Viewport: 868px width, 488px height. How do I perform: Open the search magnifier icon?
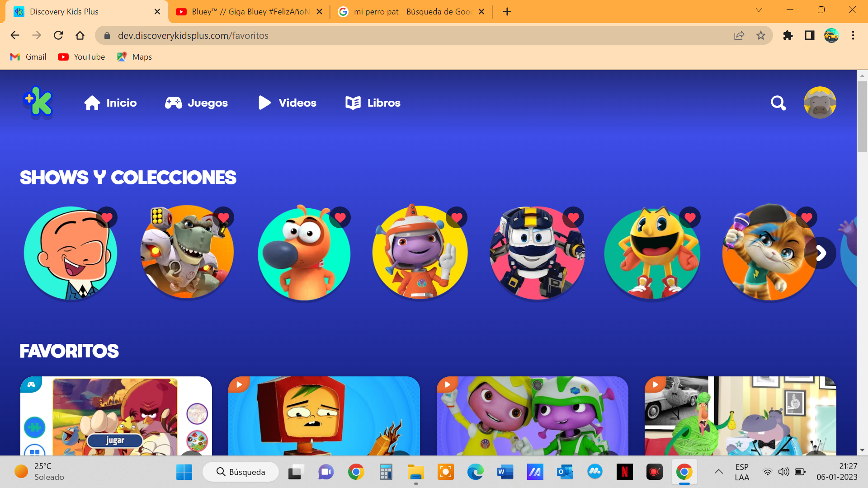click(x=778, y=103)
